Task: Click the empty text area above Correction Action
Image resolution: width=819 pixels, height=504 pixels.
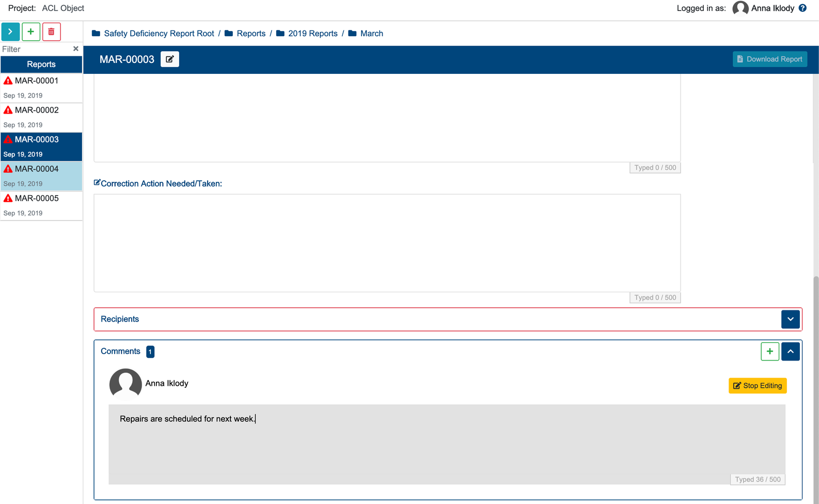Action: 387,118
